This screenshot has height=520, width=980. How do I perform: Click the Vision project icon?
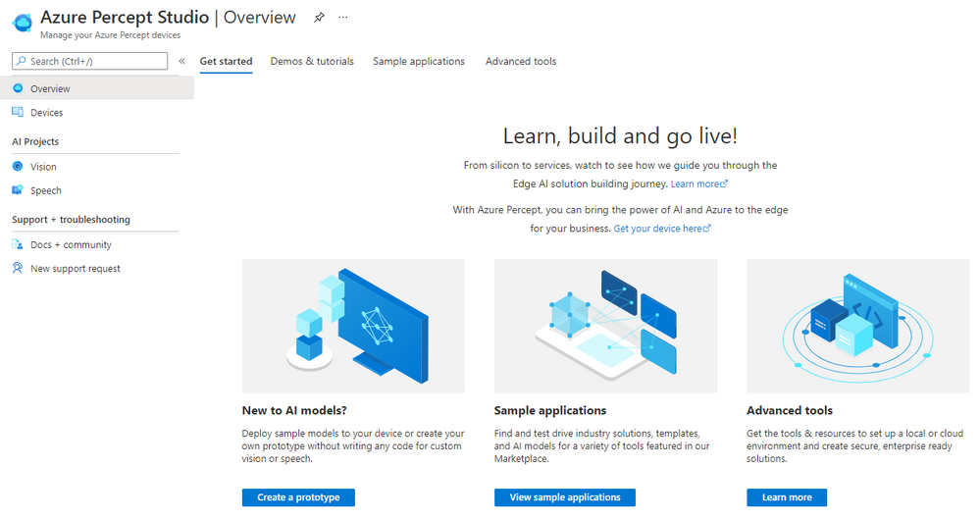point(18,166)
